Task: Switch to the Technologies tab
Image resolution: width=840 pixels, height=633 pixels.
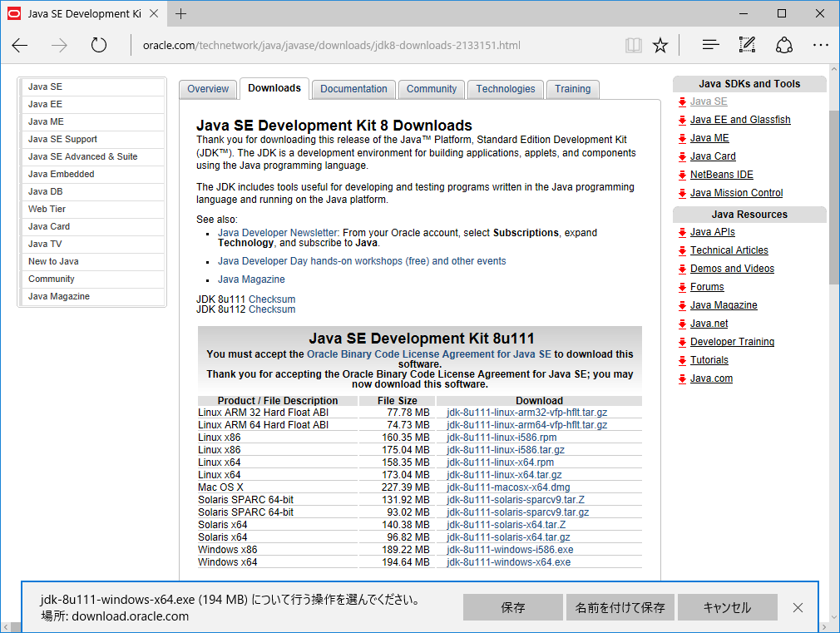Action: coord(505,89)
